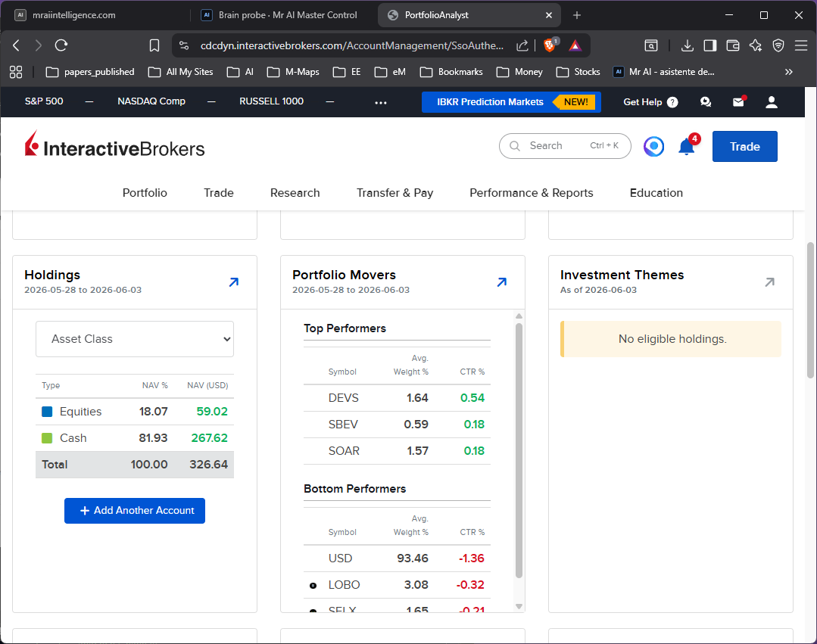
Task: Click the main page vertical scrollbar
Action: pos(810,310)
